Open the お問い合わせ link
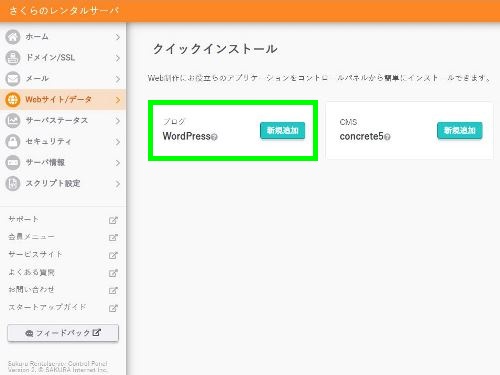This screenshot has width=500, height=375. (x=31, y=289)
